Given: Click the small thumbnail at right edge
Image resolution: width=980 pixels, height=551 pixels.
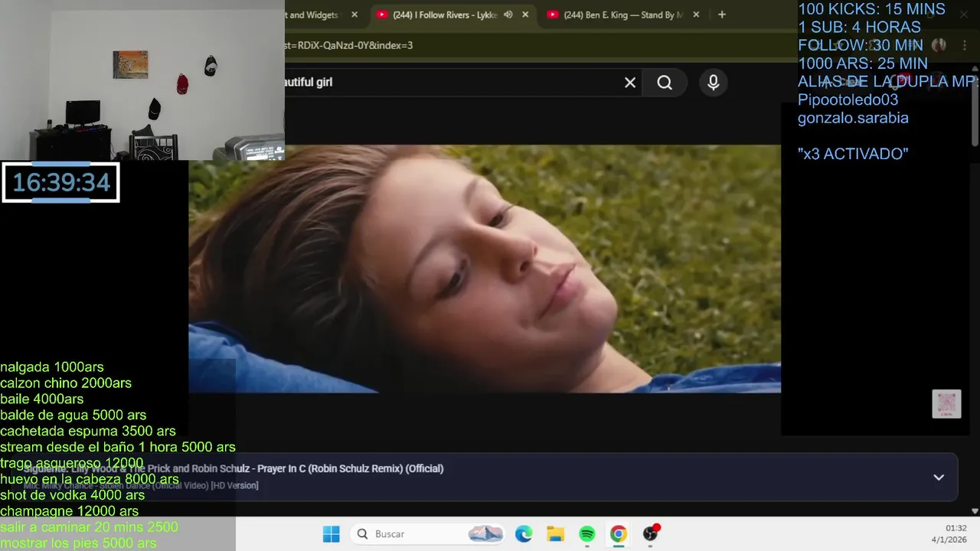Looking at the screenshot, I should (x=946, y=404).
